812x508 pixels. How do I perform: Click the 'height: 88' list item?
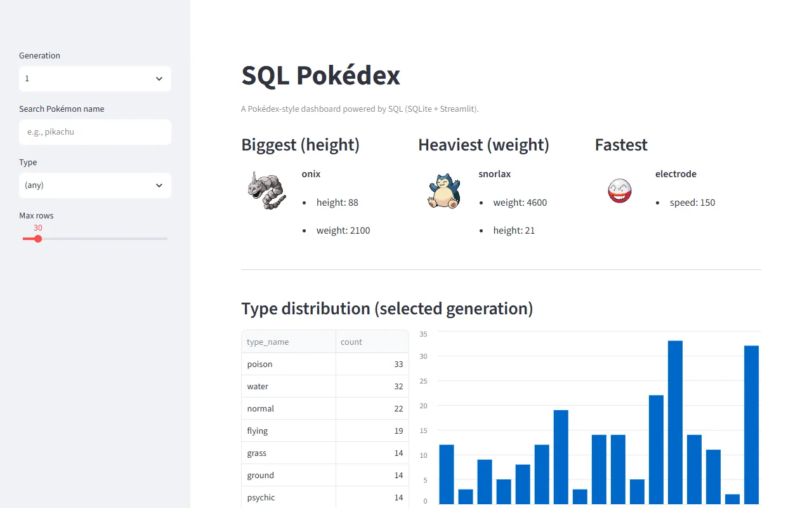coord(337,203)
